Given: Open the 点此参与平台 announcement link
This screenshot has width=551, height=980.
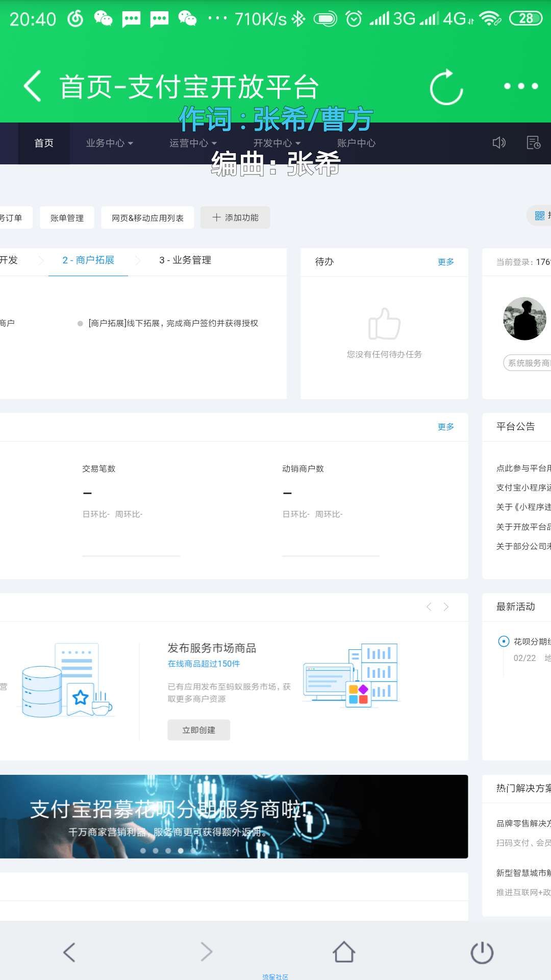Looking at the screenshot, I should [x=523, y=468].
